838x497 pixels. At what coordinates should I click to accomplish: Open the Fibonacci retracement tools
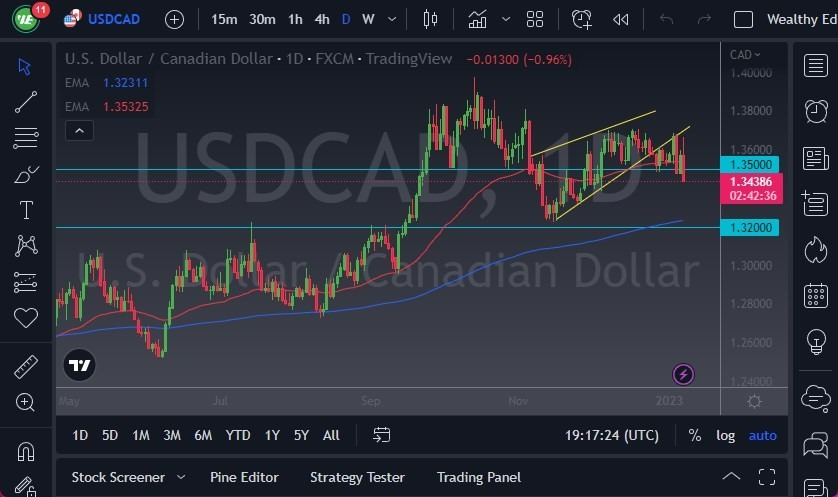(x=26, y=138)
